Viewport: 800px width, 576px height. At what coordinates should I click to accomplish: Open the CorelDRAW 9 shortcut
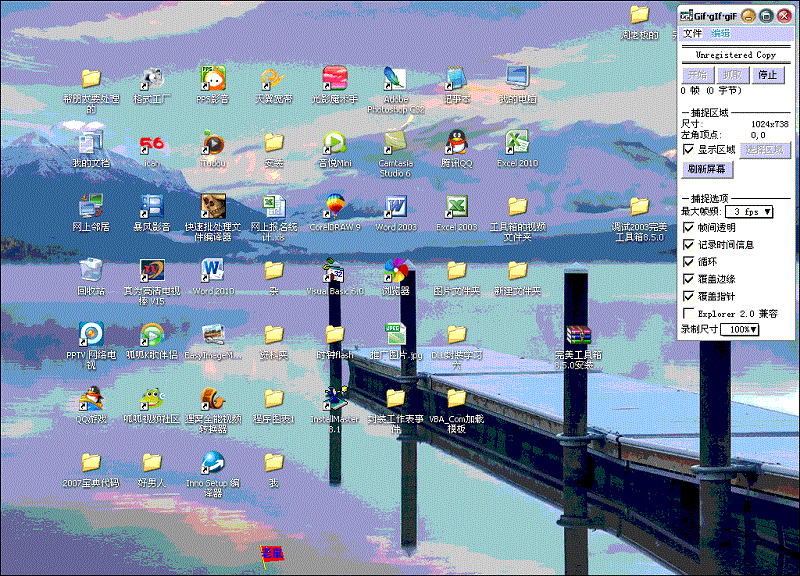click(x=335, y=207)
